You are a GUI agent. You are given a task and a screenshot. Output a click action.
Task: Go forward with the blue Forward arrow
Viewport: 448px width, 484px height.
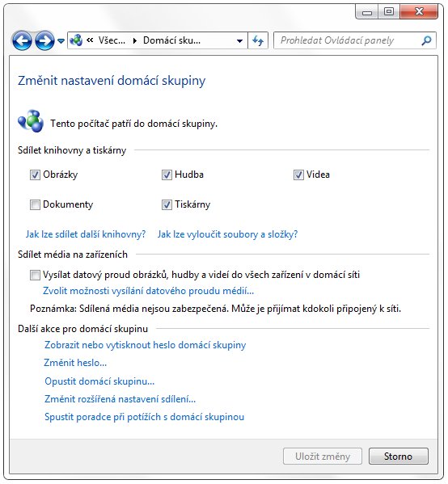[x=44, y=40]
